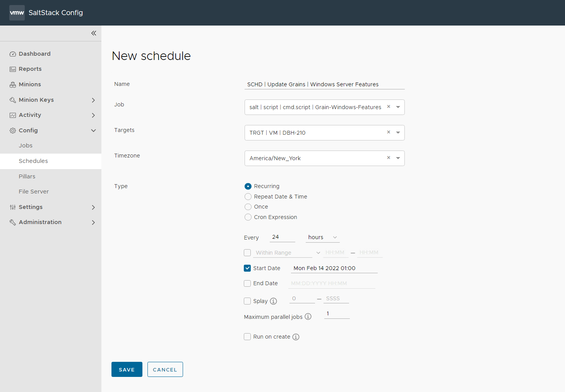Click the schedule Name input field
Screen dimensions: 565x392
tap(324, 84)
